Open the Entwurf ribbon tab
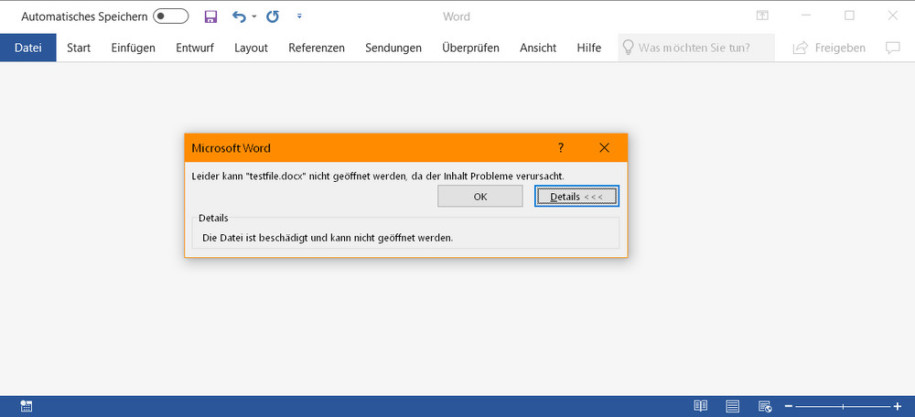Viewport: 915px width, 417px height. (194, 48)
